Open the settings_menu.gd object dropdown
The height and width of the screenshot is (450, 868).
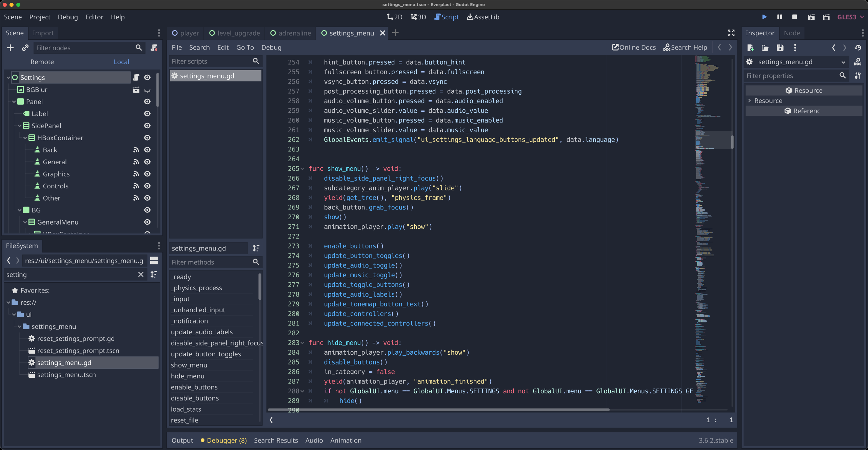tap(796, 62)
